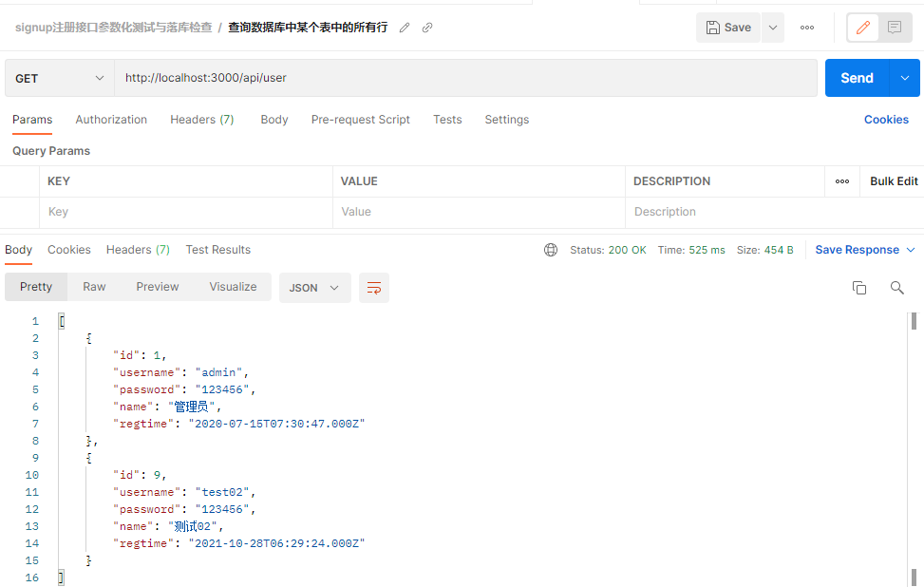
Task: Click the globe network icon
Action: click(x=551, y=250)
